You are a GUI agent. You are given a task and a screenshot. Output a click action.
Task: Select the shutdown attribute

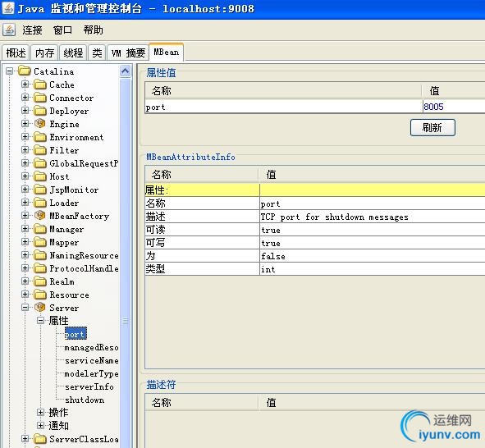tap(85, 400)
